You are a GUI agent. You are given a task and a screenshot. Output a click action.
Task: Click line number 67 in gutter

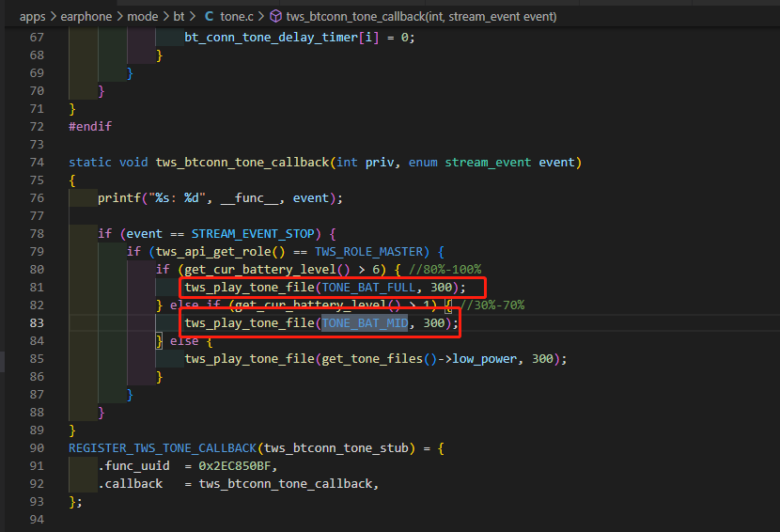click(x=37, y=38)
